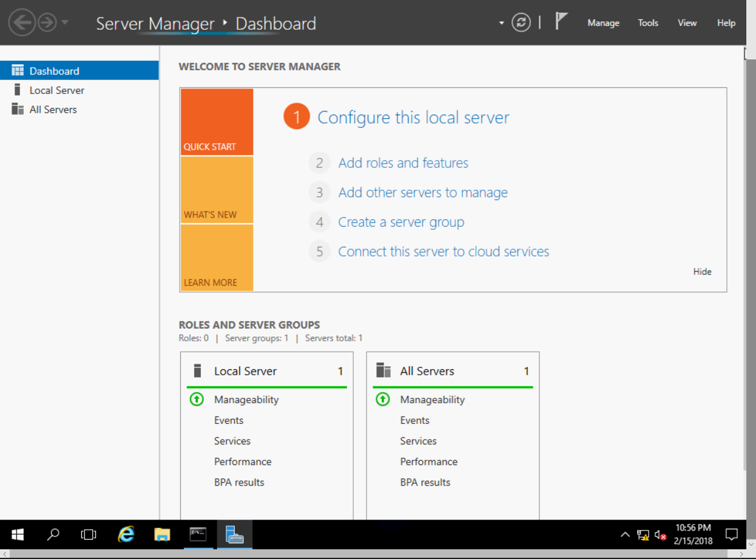This screenshot has width=756, height=559.
Task: Click green Manageability icon in Local Server tile
Action: pos(197,400)
